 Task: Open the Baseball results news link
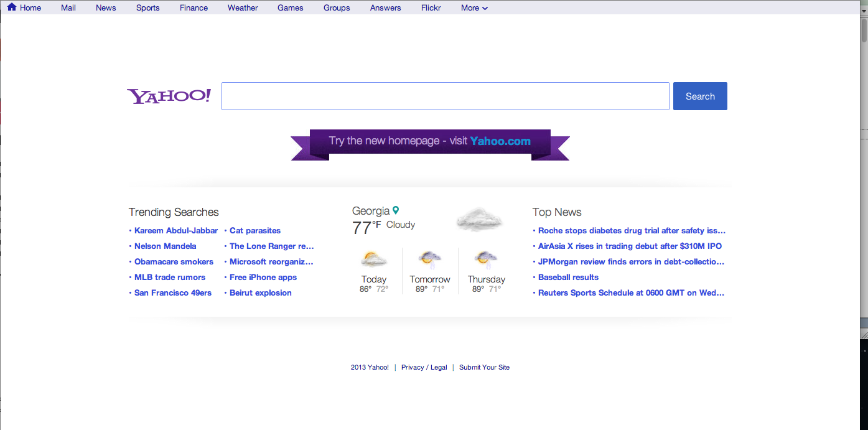tap(569, 278)
